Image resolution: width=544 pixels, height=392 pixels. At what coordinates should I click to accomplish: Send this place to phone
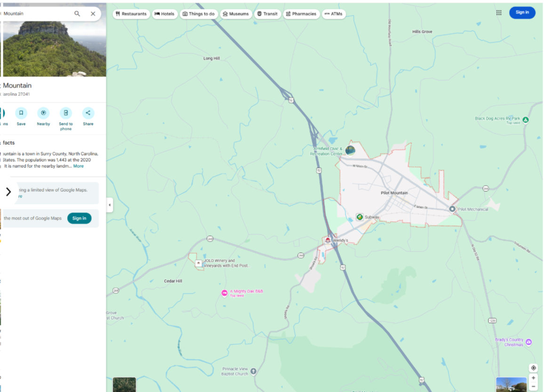66,113
